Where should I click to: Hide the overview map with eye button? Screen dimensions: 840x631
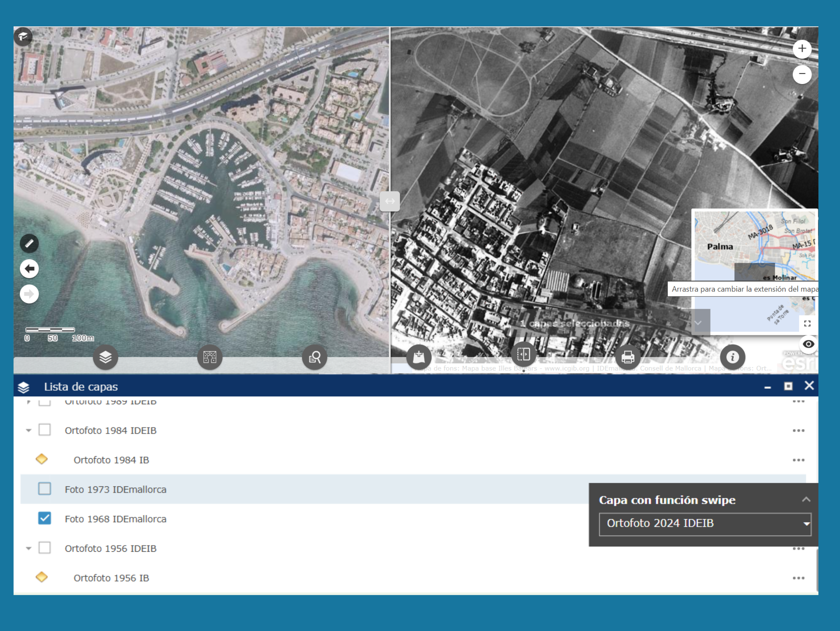coord(808,344)
